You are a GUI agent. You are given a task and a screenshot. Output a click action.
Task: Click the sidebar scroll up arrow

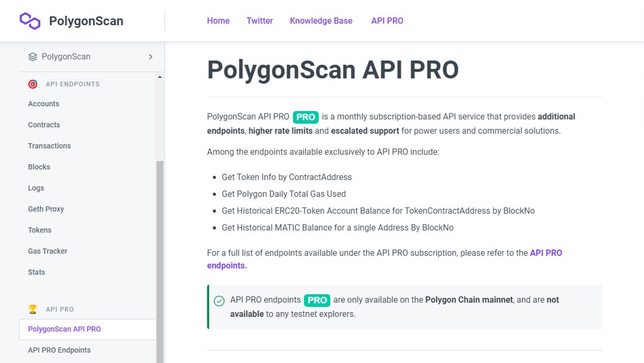[160, 77]
